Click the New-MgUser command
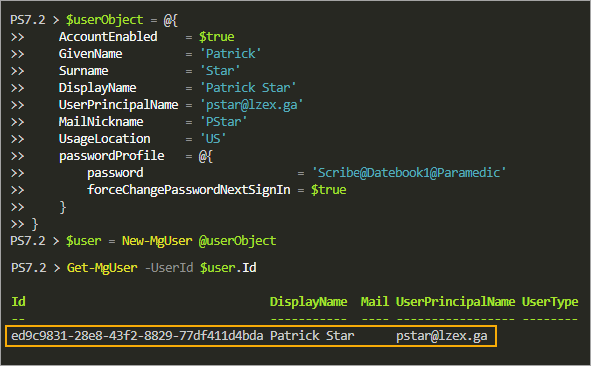This screenshot has width=591, height=366. (157, 241)
